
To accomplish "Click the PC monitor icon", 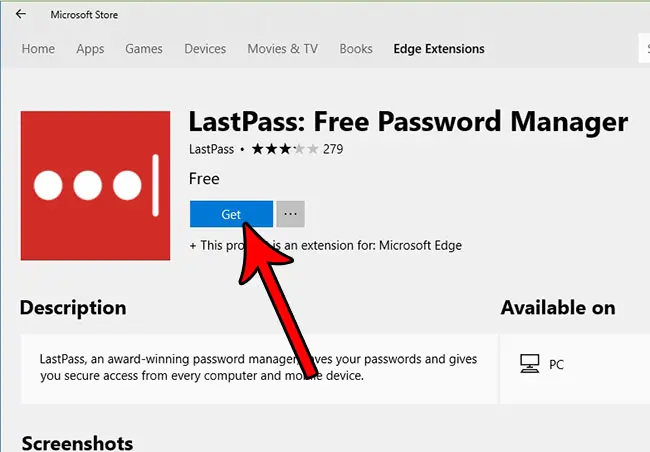I will [x=530, y=364].
